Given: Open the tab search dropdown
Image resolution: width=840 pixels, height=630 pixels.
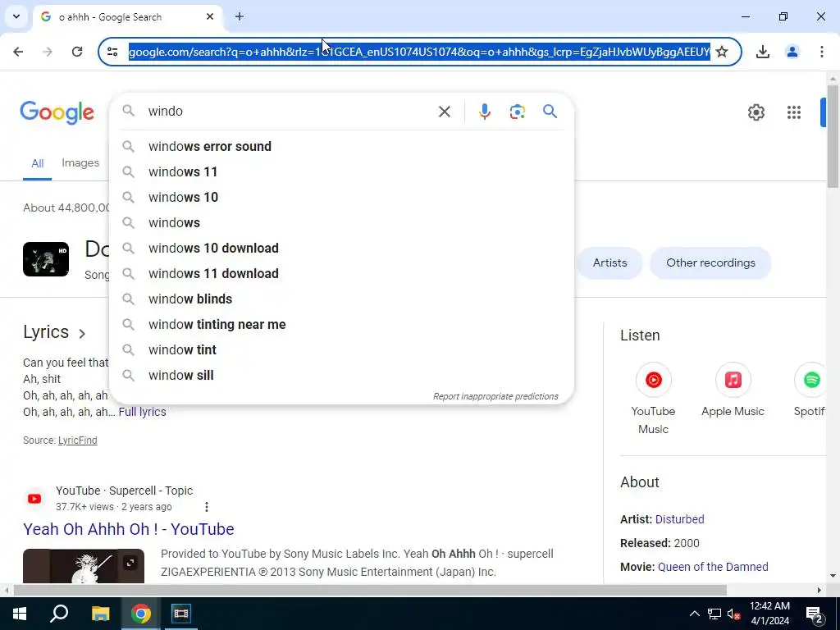Looking at the screenshot, I should 16,16.
